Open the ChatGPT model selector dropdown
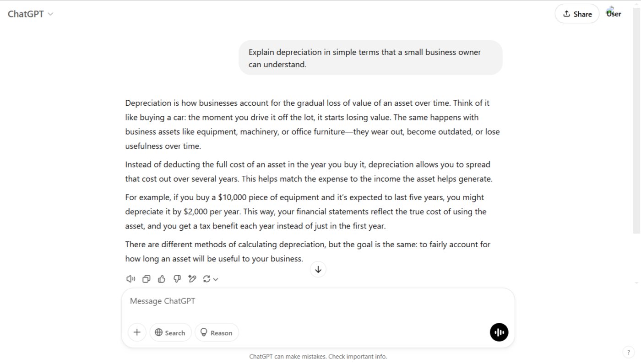 coord(30,14)
